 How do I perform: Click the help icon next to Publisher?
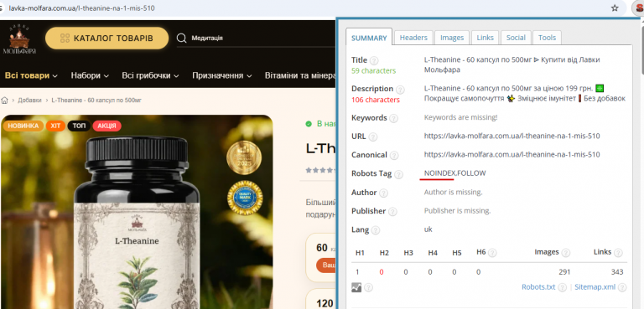pos(392,212)
